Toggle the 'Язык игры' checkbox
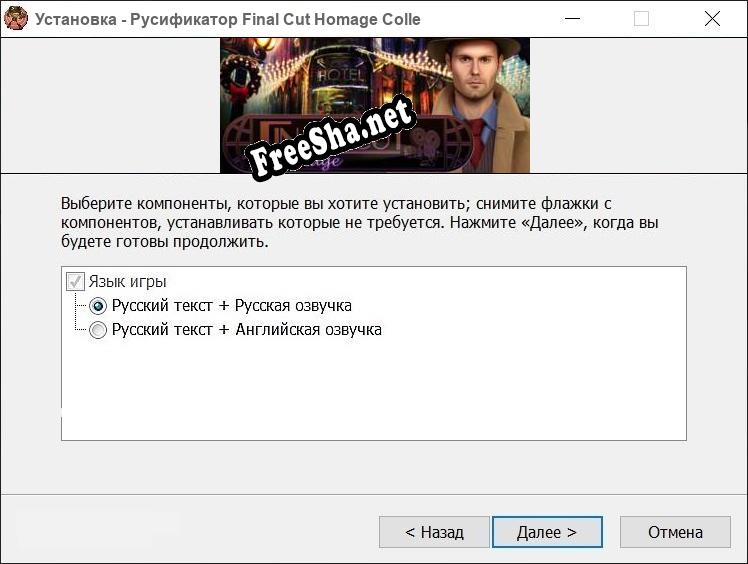Viewport: 748px width, 564px height. click(75, 282)
